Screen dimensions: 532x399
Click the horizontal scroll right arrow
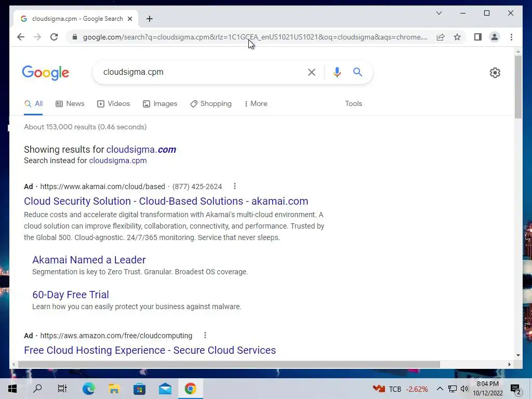coord(509,364)
